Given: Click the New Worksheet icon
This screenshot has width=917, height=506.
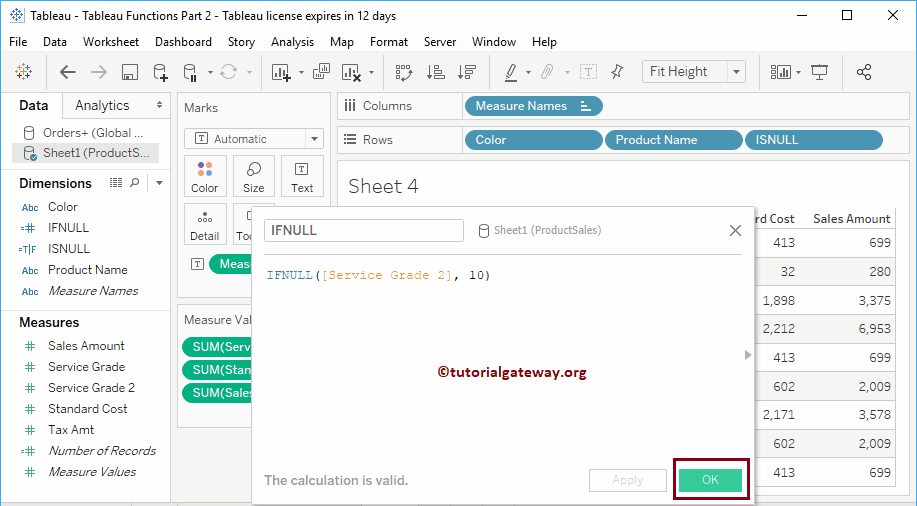Looking at the screenshot, I should point(281,72).
